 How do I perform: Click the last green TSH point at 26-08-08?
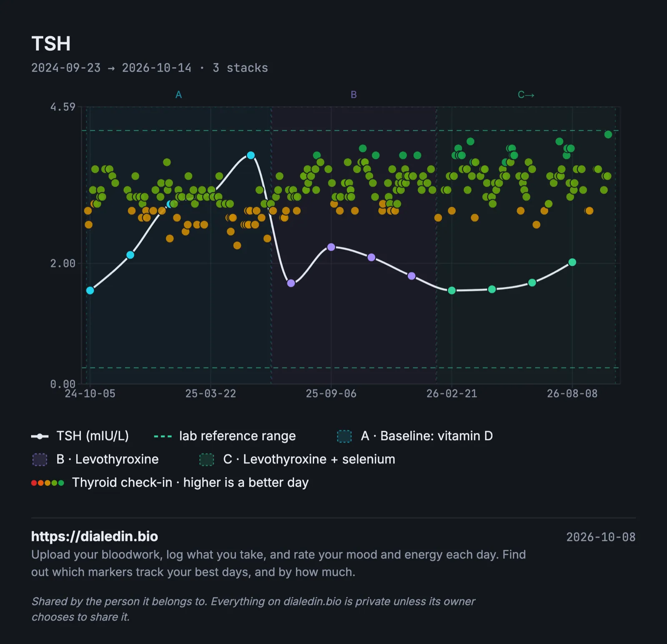coord(572,262)
